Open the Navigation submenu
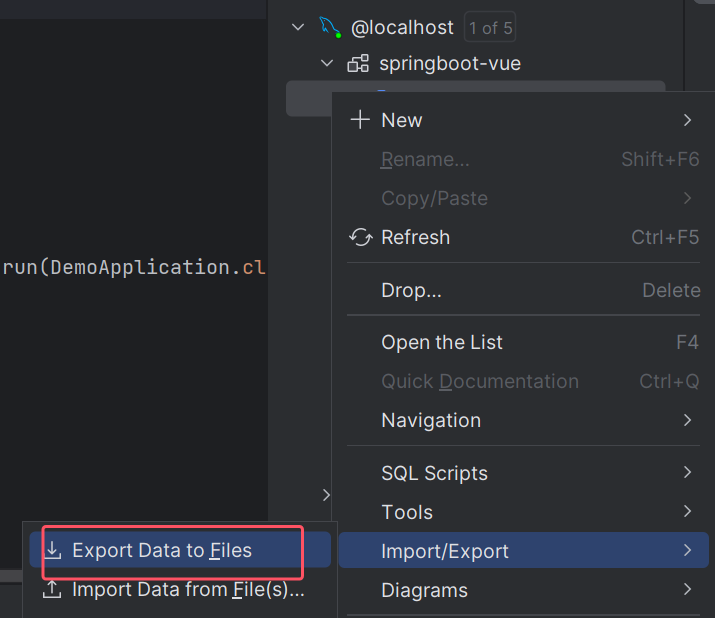 click(x=431, y=420)
